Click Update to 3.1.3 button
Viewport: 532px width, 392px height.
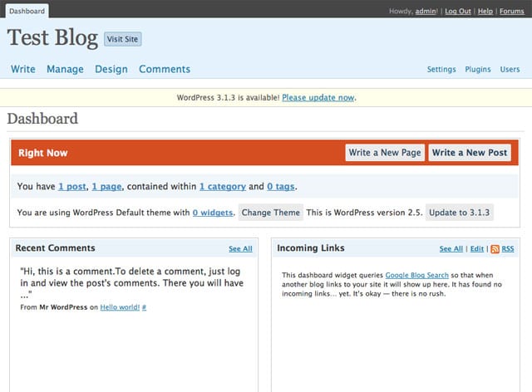tap(461, 213)
